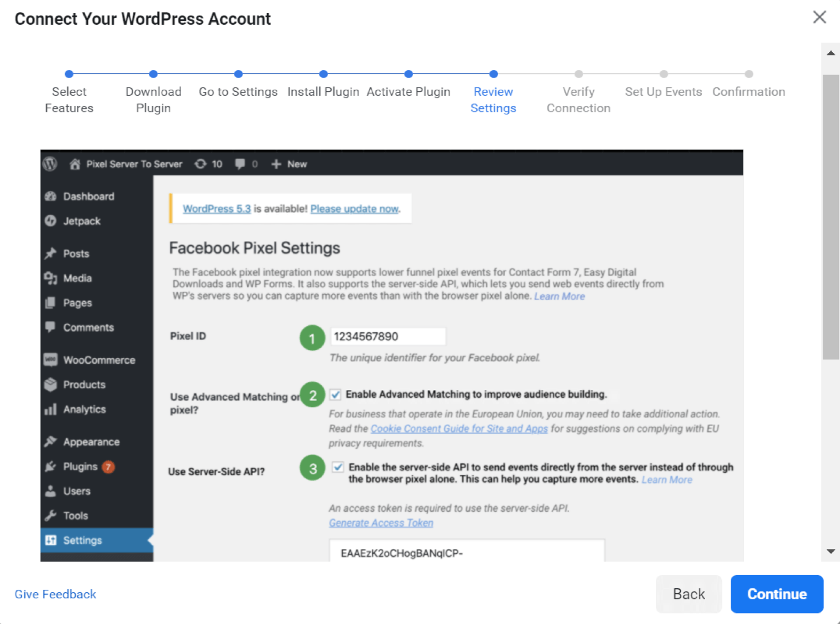Click the Back button
The image size is (840, 624).
click(689, 594)
